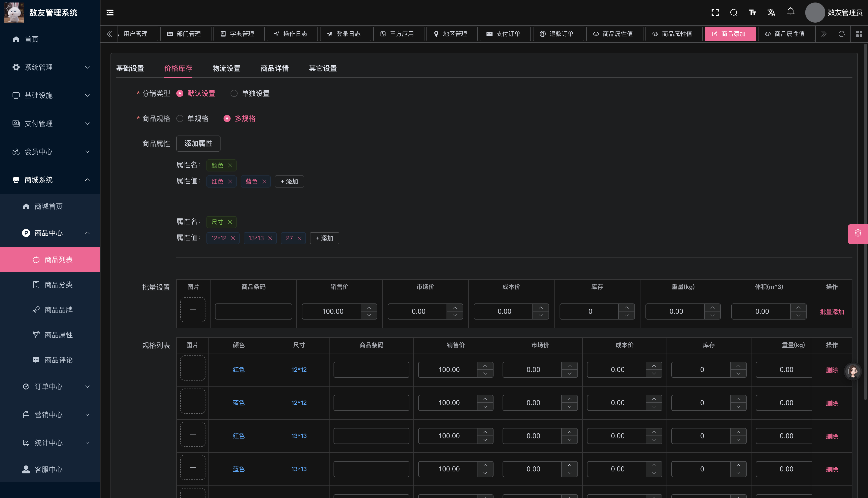Select 多规格 product spec

[x=240, y=119]
